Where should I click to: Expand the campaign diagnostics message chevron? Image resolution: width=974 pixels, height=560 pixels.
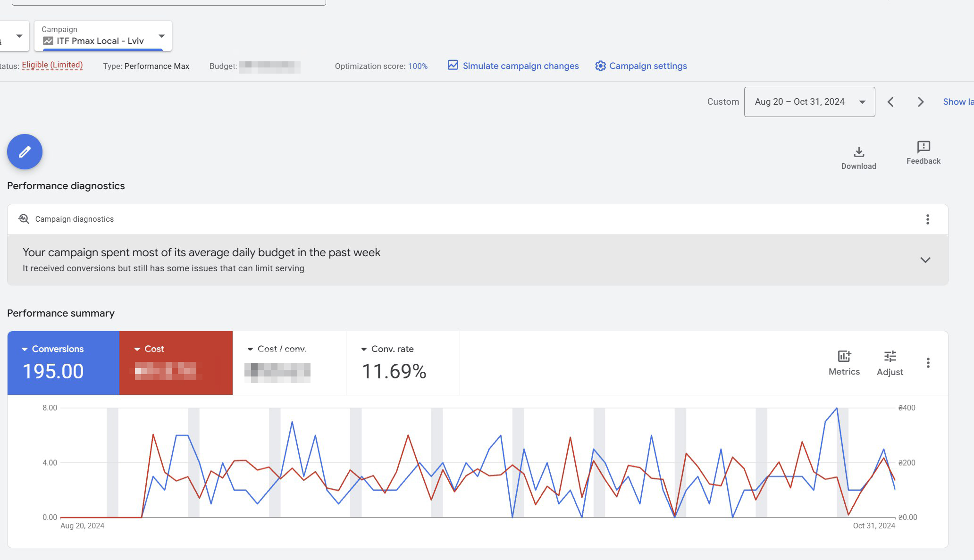click(x=925, y=260)
